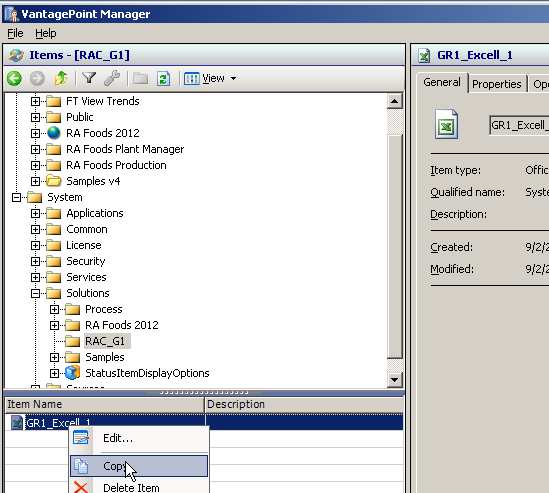Click the RAC_G1 folder icon
549x493 pixels.
click(x=72, y=341)
